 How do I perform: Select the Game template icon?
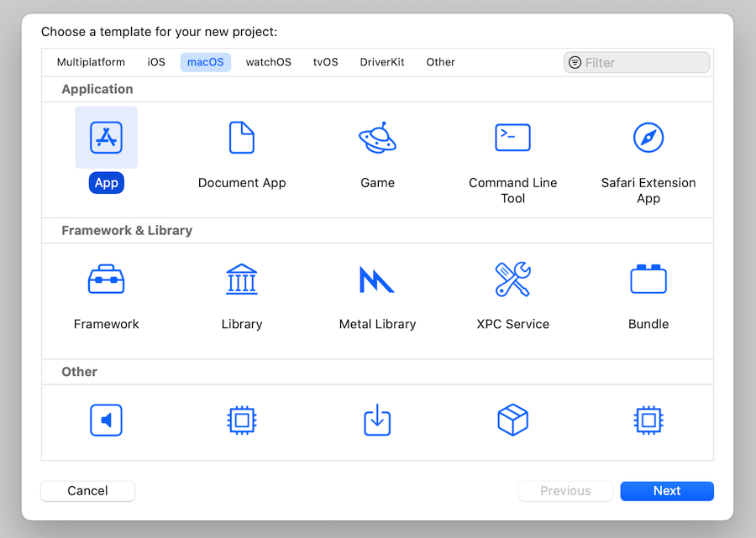[377, 138]
